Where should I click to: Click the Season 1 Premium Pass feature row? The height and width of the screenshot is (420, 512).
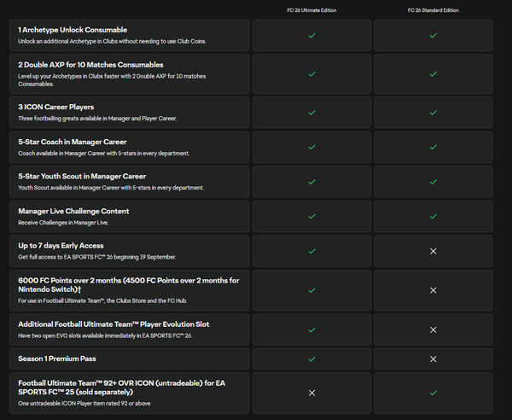point(130,359)
